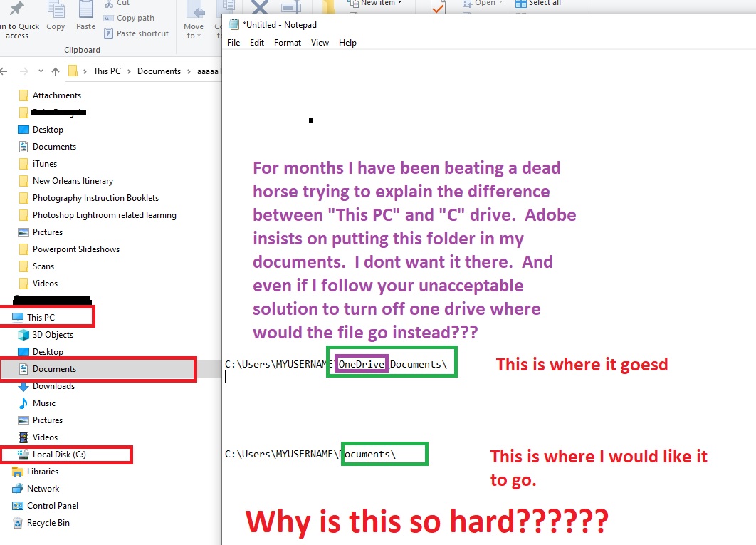Select the Attachments folder

point(50,95)
